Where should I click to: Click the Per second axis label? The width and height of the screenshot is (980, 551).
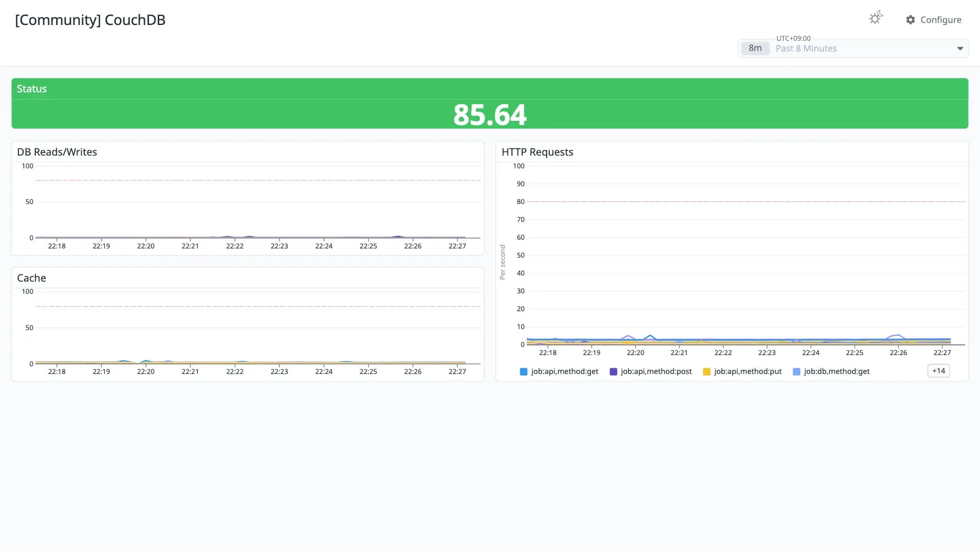point(502,262)
